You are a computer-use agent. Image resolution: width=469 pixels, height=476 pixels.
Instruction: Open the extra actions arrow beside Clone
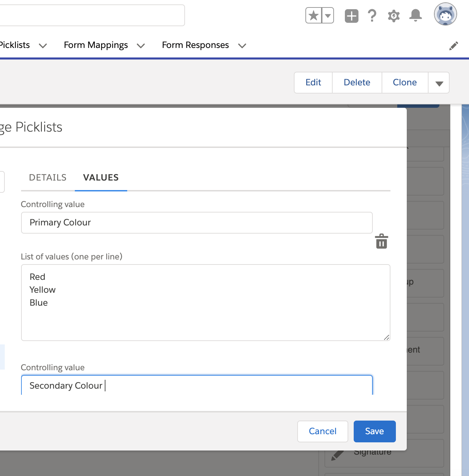[438, 82]
